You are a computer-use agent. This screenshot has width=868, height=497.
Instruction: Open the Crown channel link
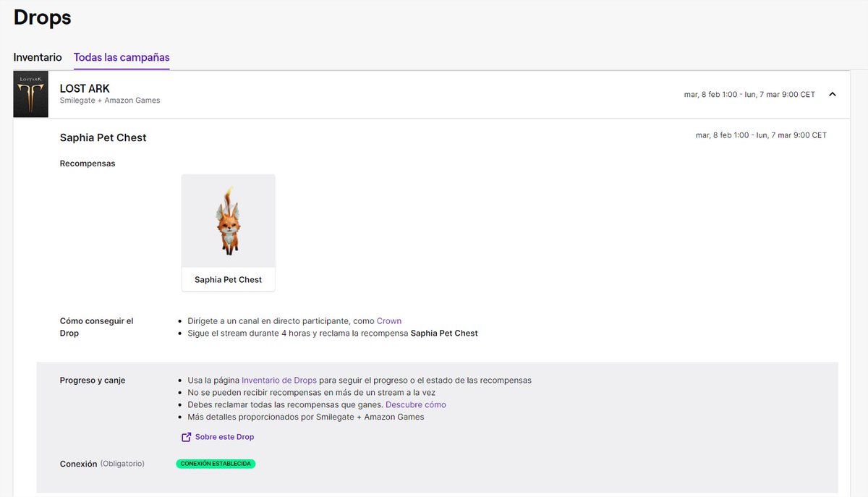click(389, 320)
